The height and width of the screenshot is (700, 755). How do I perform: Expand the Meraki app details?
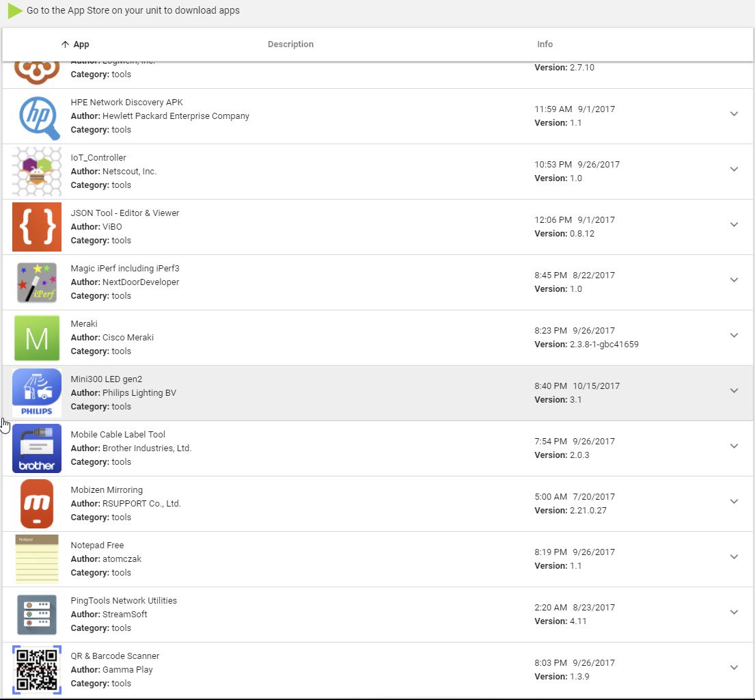(734, 336)
